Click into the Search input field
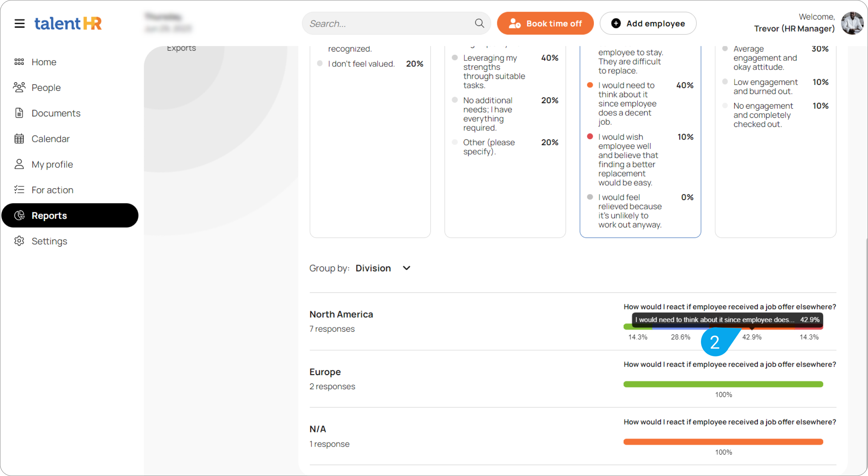Screen dimensions: 868x476 (x=388, y=23)
